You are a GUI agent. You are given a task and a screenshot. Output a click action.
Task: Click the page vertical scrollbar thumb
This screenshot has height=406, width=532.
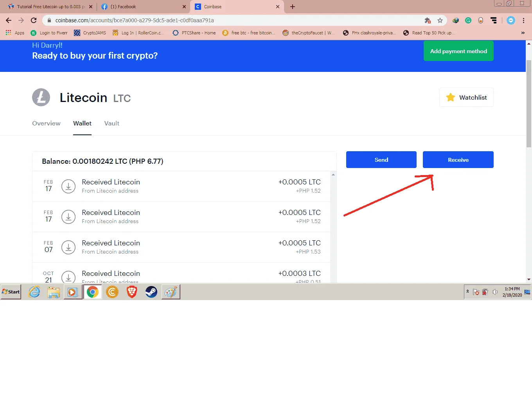[x=529, y=104]
